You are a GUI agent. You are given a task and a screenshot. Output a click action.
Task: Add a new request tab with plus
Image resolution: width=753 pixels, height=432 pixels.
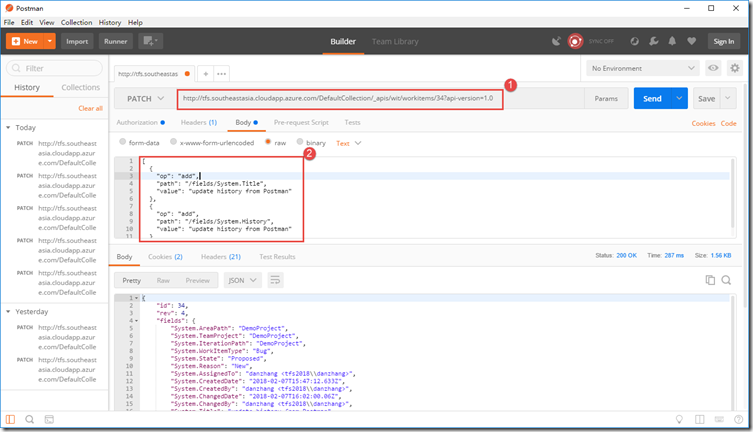click(206, 74)
